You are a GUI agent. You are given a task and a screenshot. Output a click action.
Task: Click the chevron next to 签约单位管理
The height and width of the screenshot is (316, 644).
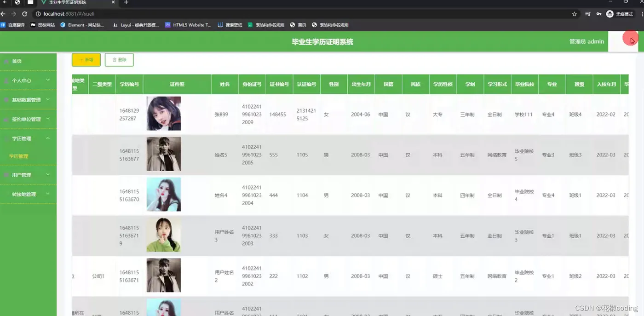coord(48,119)
